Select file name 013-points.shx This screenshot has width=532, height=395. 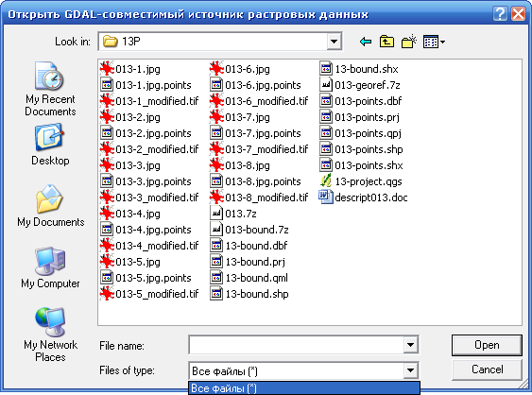tap(369, 165)
